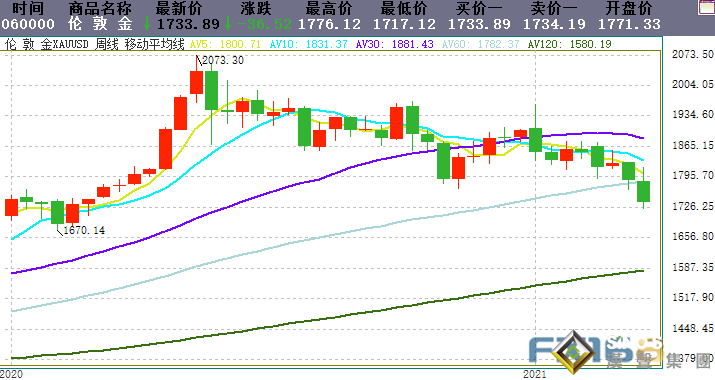The image size is (715, 380).
Task: Click the 最高价 column header
Action: 329,8
